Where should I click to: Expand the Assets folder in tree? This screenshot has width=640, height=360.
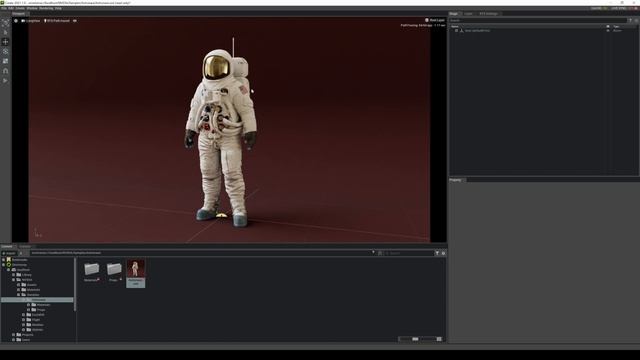[18, 284]
